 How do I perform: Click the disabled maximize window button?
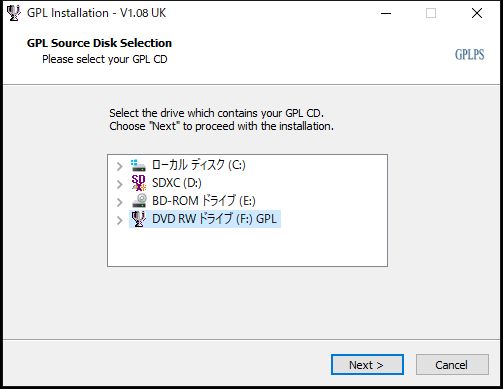431,13
